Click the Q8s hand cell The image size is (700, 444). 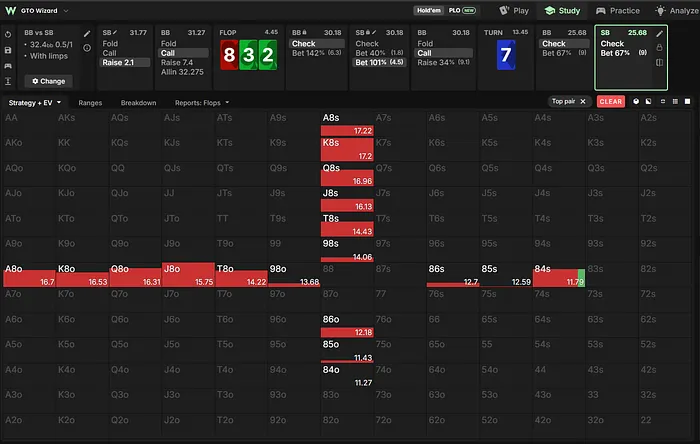tap(347, 174)
